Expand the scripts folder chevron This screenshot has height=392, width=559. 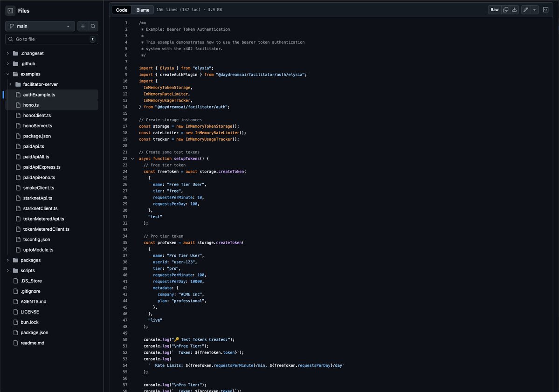8,270
